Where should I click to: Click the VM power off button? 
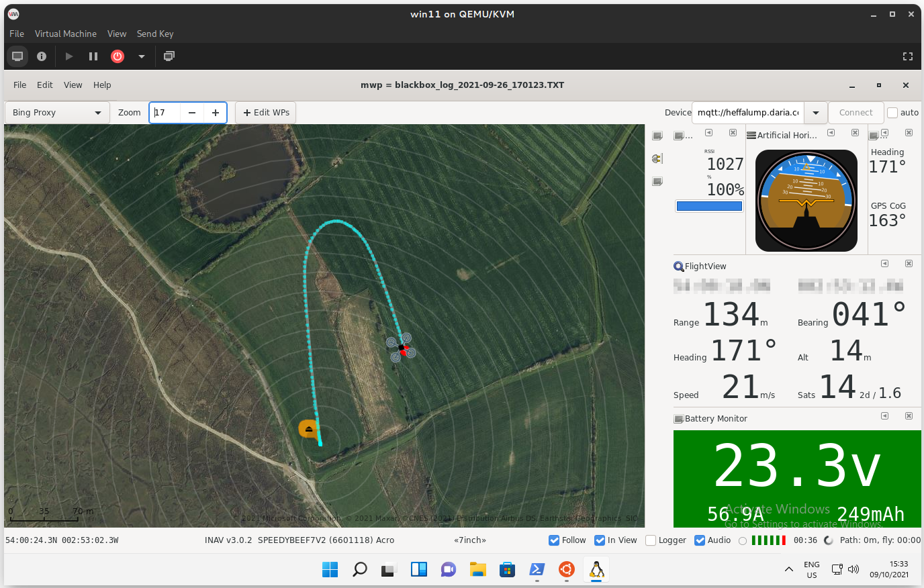pyautogui.click(x=118, y=56)
